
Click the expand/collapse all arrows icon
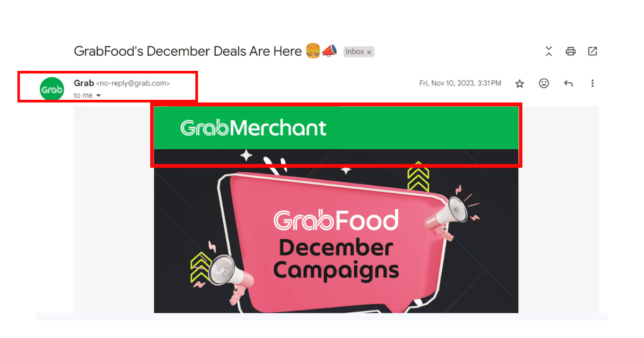click(548, 52)
